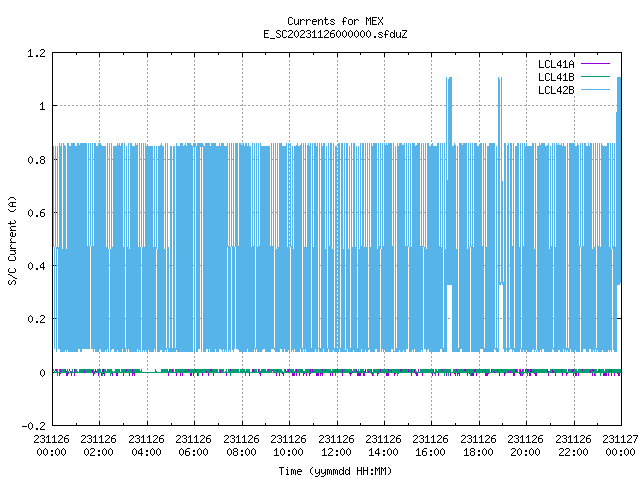Click the 231127 00:00 time tick label
This screenshot has height=480, width=640.
pos(620,446)
